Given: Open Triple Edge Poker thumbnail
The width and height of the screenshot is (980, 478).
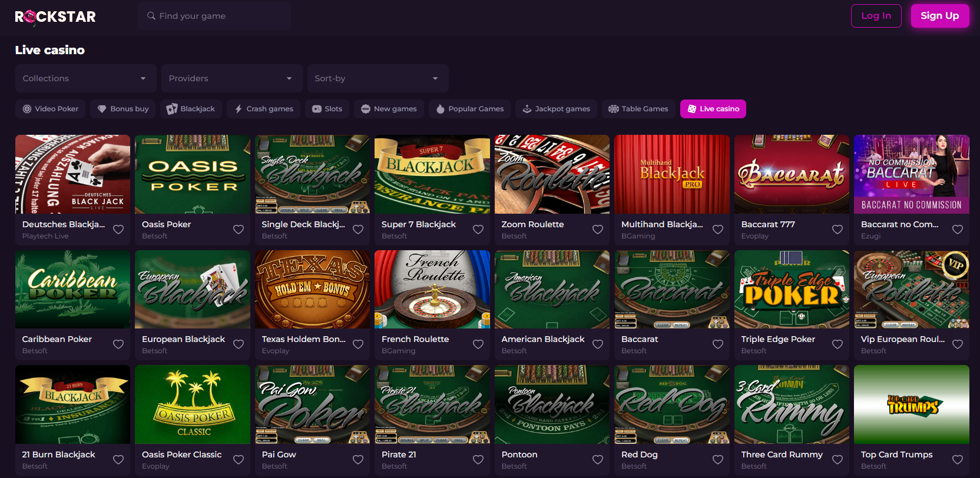Looking at the screenshot, I should (792, 289).
